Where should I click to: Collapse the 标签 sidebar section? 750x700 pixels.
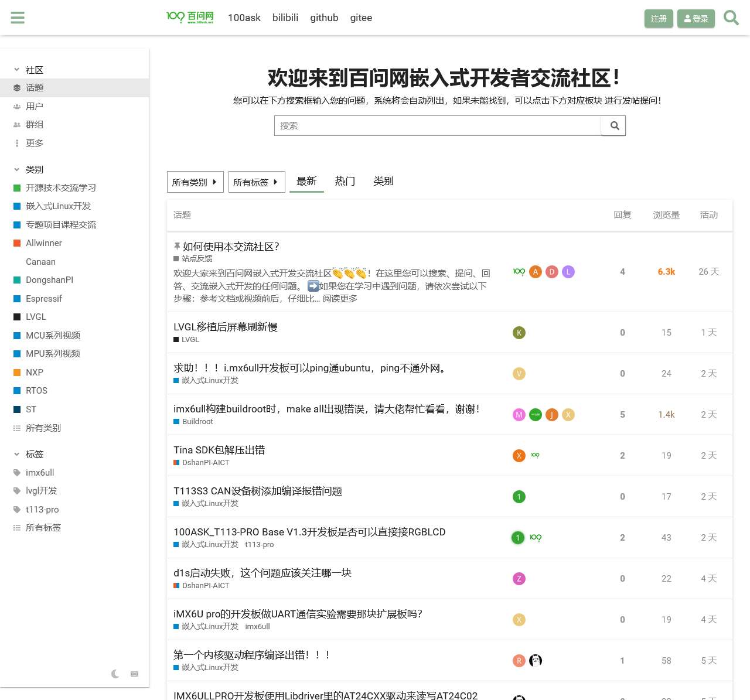click(x=17, y=454)
